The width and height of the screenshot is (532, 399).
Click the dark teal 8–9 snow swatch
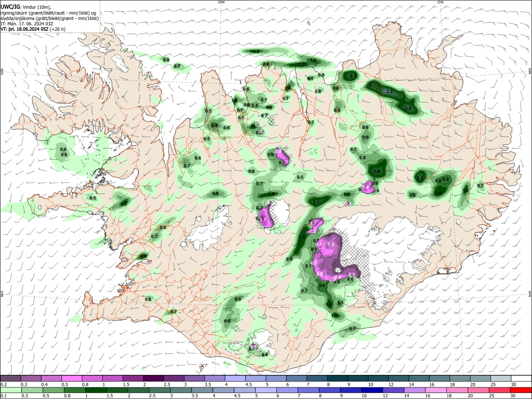click(337, 378)
